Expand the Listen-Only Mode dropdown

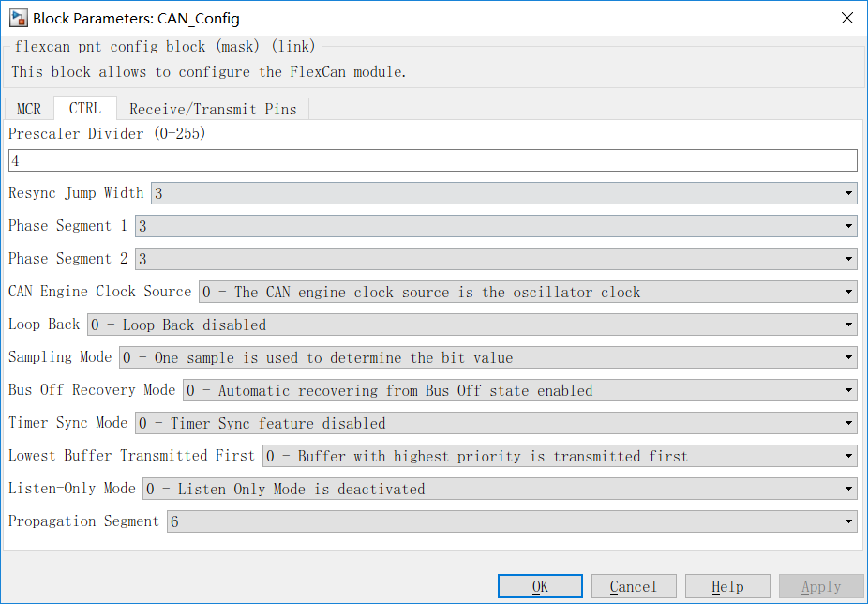pyautogui.click(x=499, y=489)
